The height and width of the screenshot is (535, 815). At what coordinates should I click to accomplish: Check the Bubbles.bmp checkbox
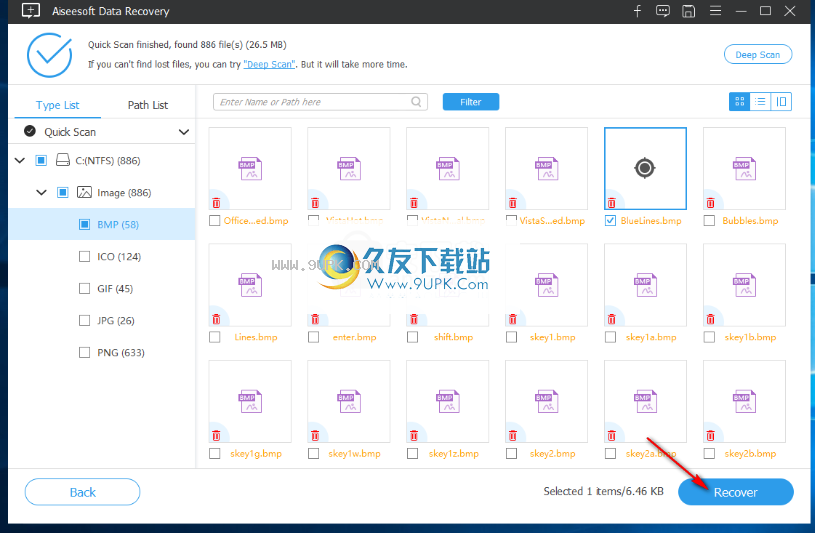click(x=709, y=220)
